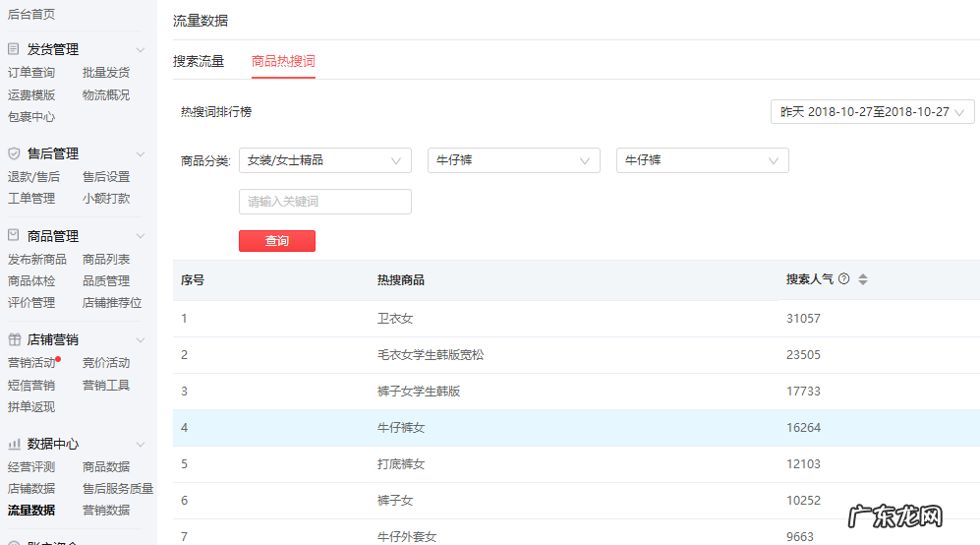The image size is (980, 545).
Task: Open 售后服务质量 in the sidebar
Action: (118, 488)
